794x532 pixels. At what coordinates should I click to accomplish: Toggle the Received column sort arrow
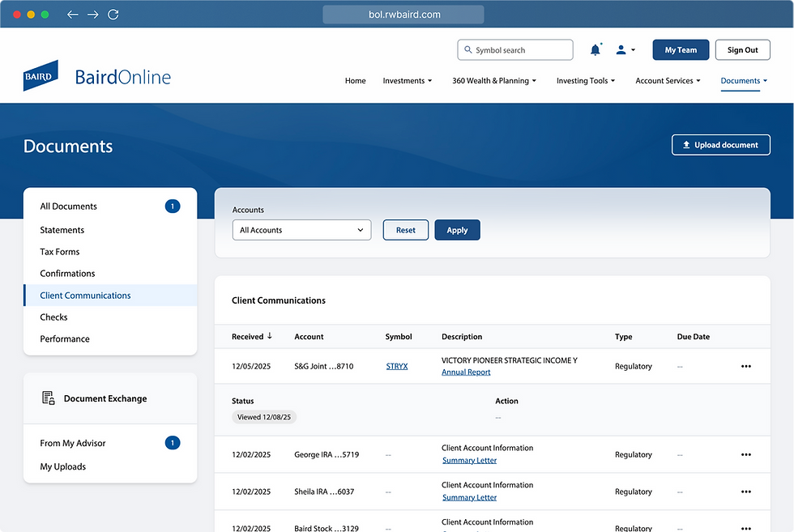click(x=269, y=335)
